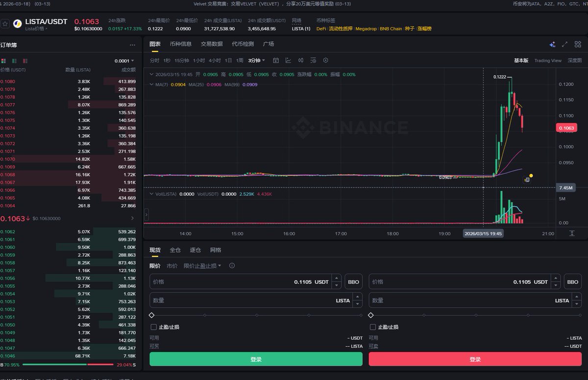Screen dimensions: 588x380
Task: Click the green 登录 buy button
Action: click(x=256, y=359)
